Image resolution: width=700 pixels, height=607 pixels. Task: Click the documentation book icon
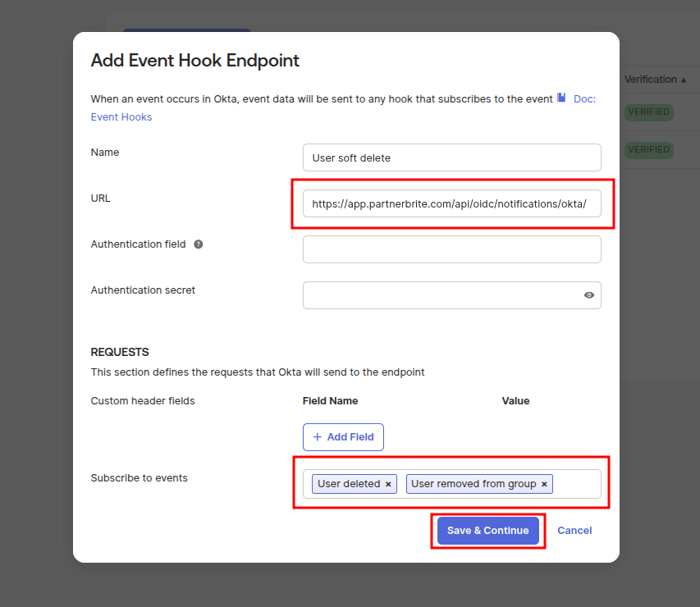pyautogui.click(x=561, y=98)
